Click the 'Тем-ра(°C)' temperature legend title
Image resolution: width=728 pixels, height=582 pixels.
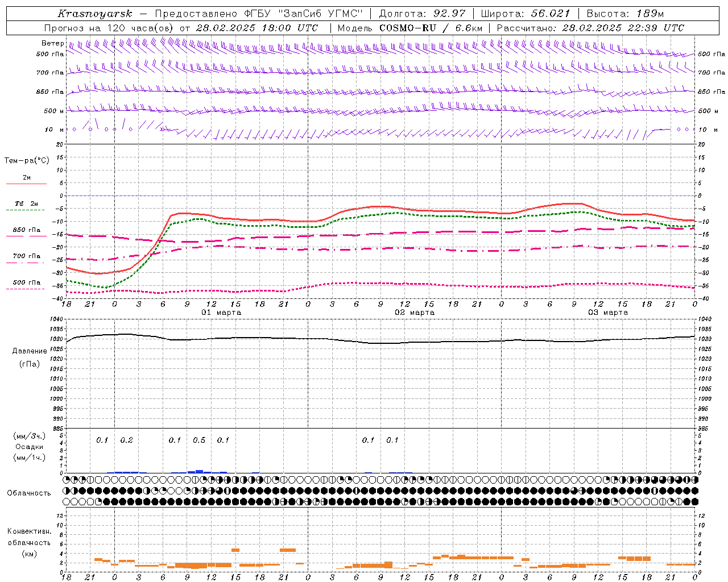coord(27,161)
